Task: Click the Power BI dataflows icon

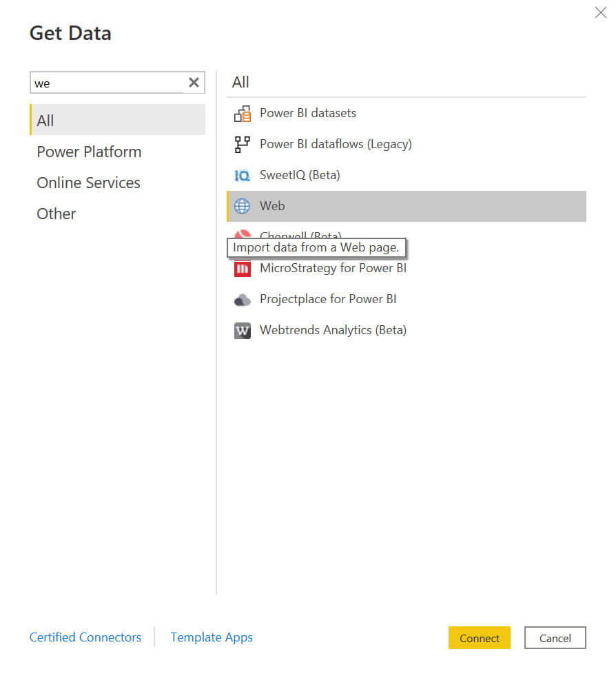Action: 243,145
